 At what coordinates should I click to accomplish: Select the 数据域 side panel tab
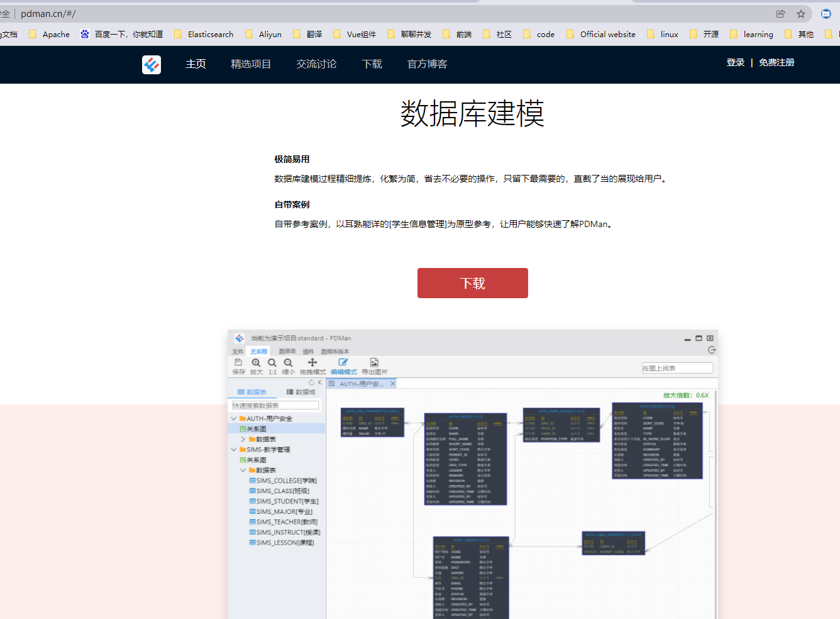point(301,392)
